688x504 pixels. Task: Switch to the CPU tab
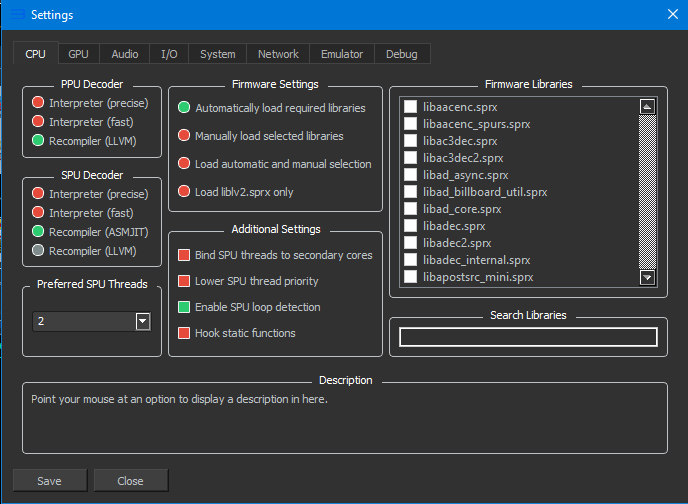tap(36, 54)
